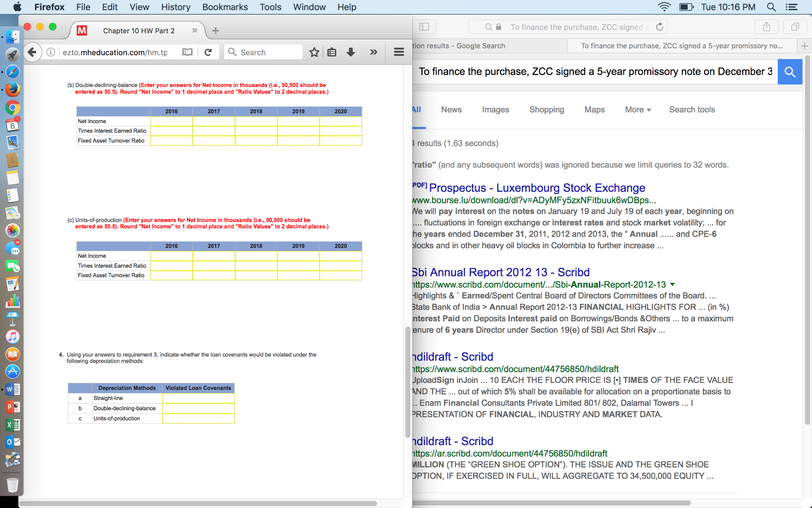Bookmark this page with the star icon

[314, 52]
